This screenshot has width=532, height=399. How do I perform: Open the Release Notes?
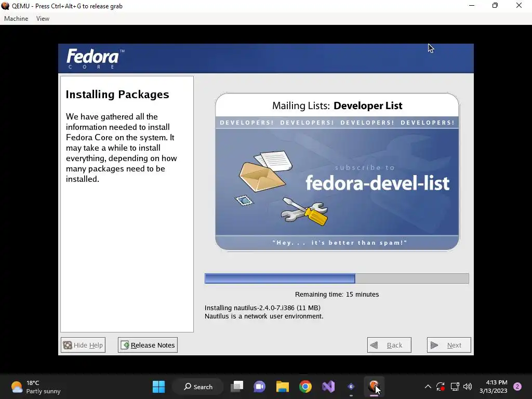pyautogui.click(x=148, y=345)
